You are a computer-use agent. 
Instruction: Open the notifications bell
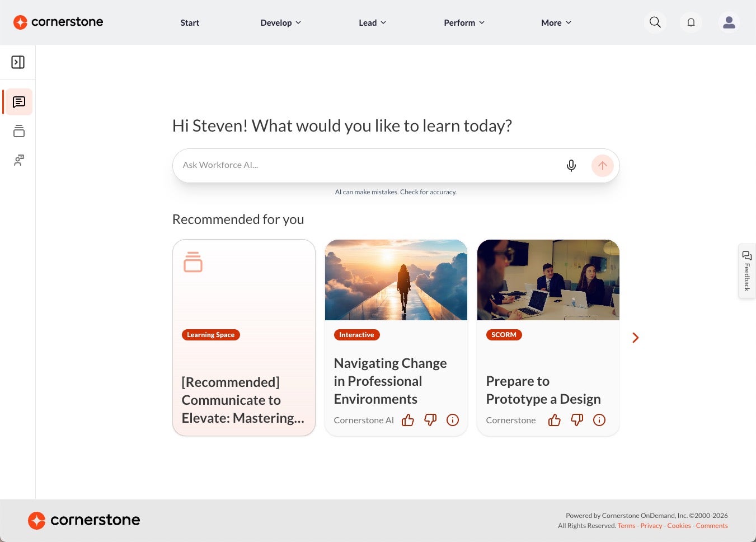click(x=691, y=22)
